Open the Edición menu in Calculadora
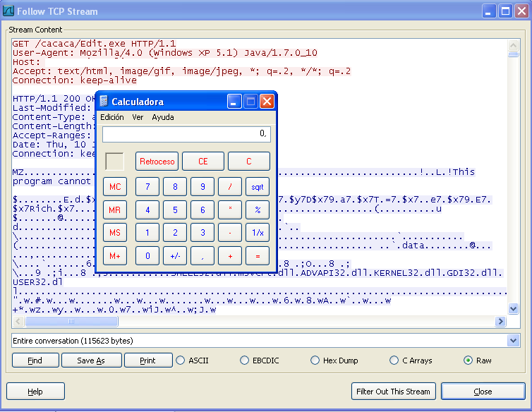 tap(112, 117)
